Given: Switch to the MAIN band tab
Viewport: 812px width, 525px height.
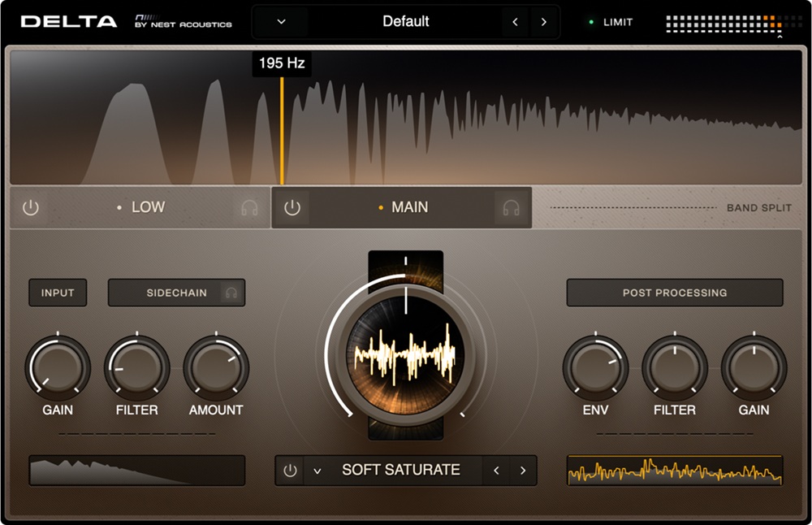Looking at the screenshot, I should pos(408,207).
